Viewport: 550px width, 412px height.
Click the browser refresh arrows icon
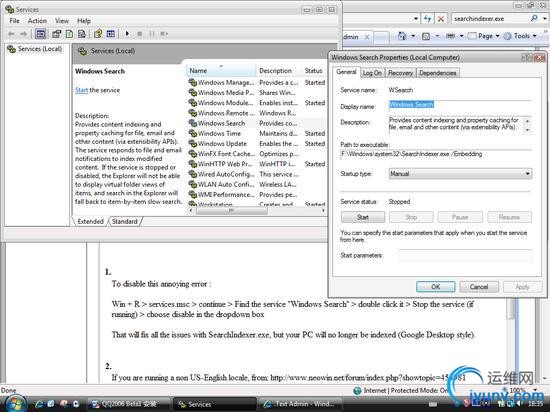click(427, 19)
